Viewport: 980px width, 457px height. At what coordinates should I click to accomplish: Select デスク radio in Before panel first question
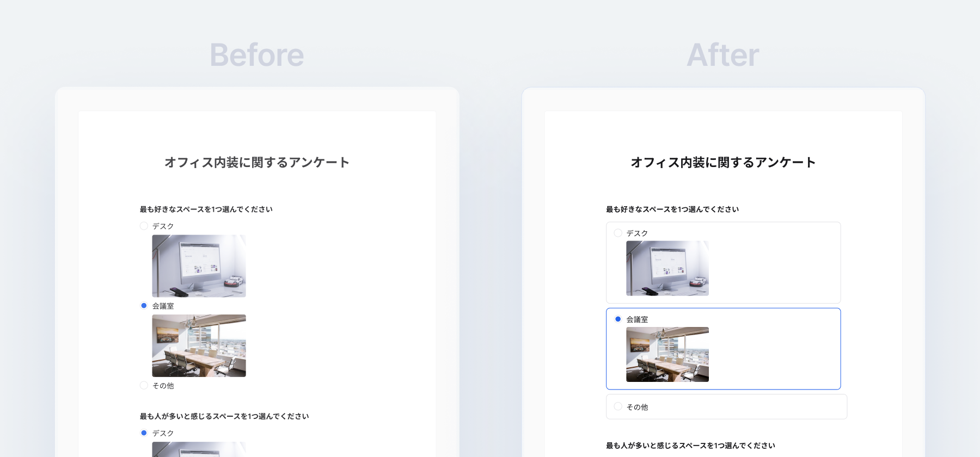coord(144,226)
